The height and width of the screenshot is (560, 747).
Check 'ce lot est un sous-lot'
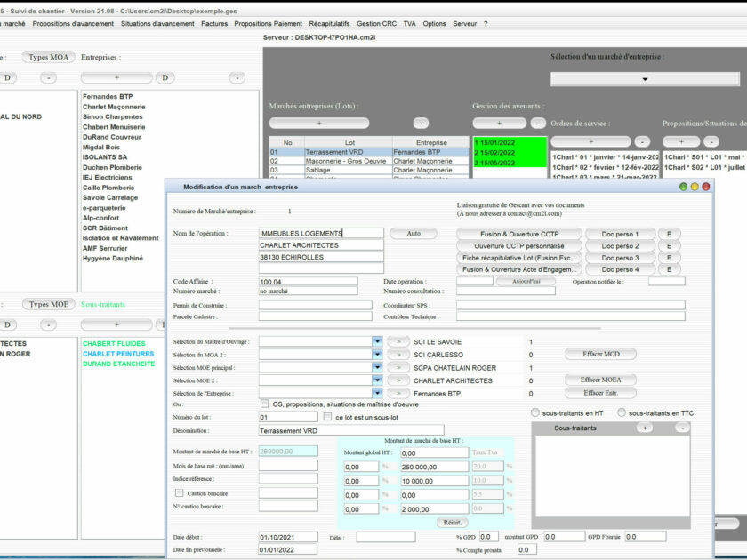327,417
